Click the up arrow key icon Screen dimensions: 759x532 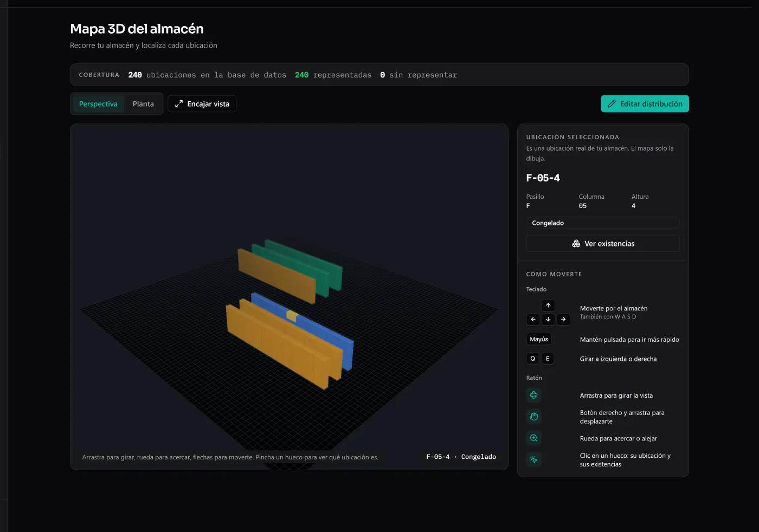coord(548,306)
